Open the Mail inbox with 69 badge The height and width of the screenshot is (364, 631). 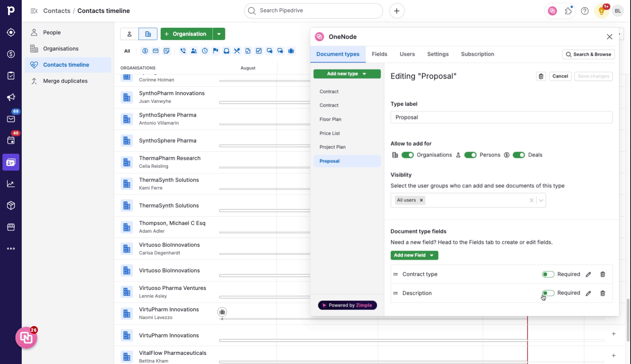pos(11,119)
